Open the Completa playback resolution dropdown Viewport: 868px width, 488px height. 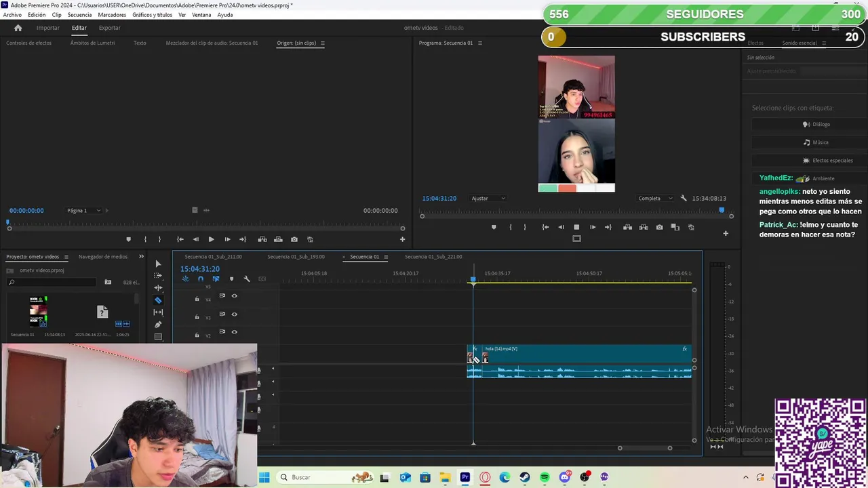click(x=655, y=199)
